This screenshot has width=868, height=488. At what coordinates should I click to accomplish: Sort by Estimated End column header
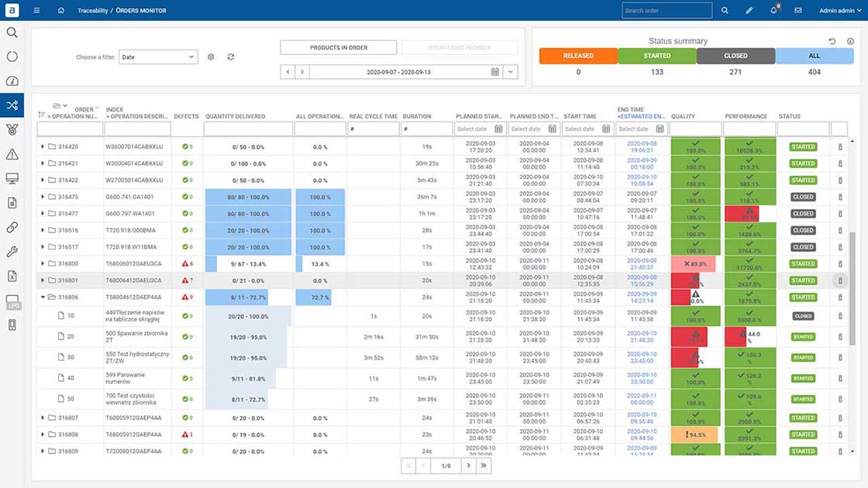pyautogui.click(x=642, y=117)
